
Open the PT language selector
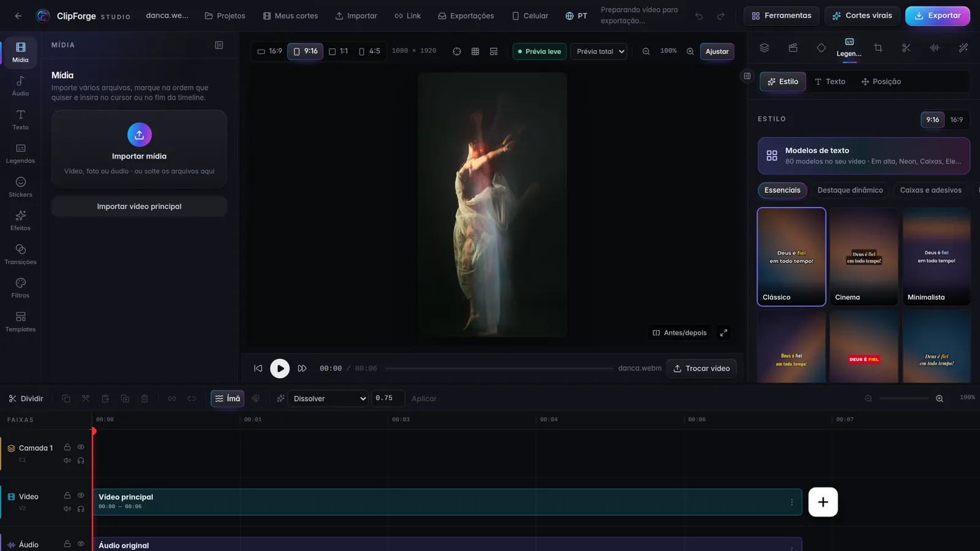tap(576, 16)
